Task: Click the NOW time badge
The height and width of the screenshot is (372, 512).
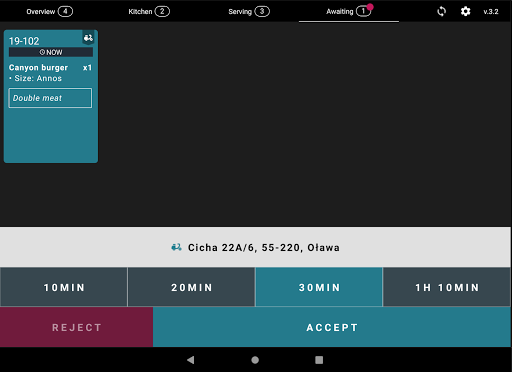Action: tap(51, 52)
